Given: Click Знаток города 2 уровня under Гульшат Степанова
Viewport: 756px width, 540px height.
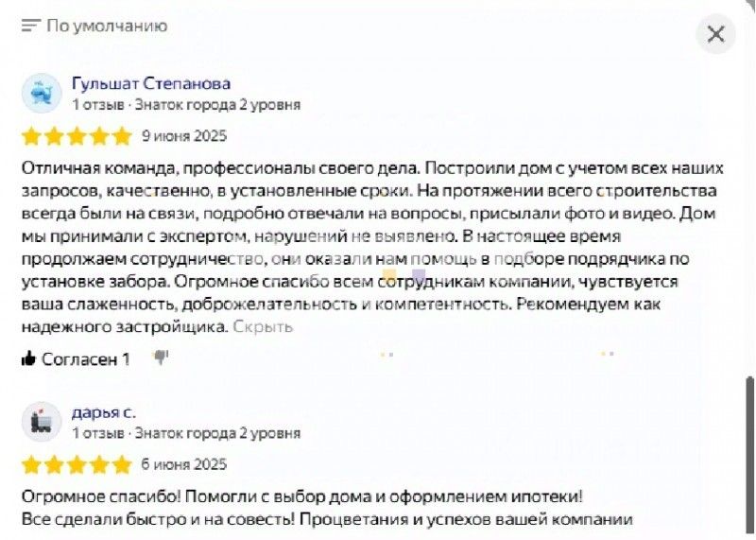Looking at the screenshot, I should coord(218,104).
